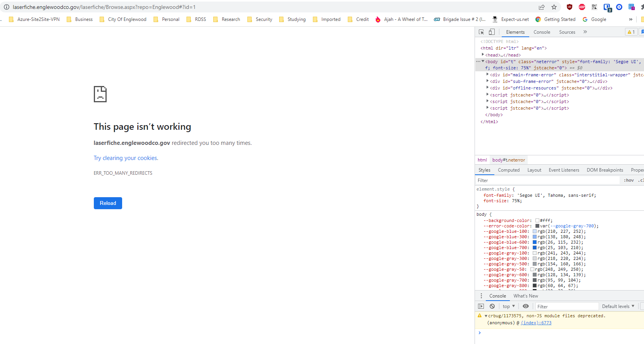
Task: Click the --google-blue-600 color swatch
Action: coord(535,242)
